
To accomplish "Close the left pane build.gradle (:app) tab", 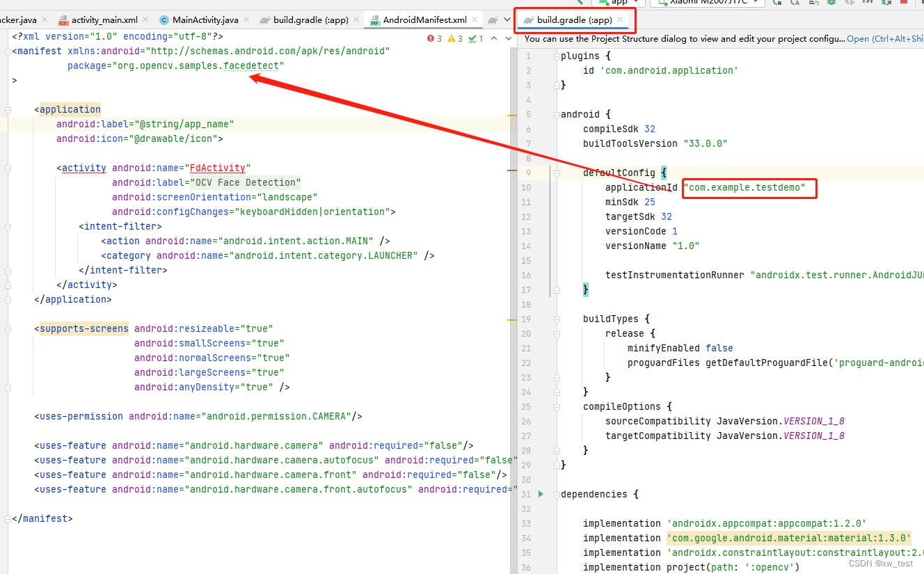I will [357, 20].
